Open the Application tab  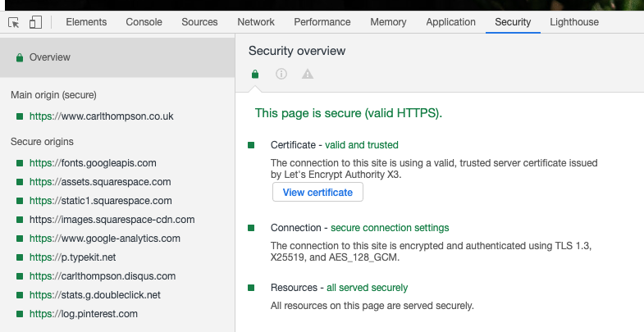[x=450, y=22]
